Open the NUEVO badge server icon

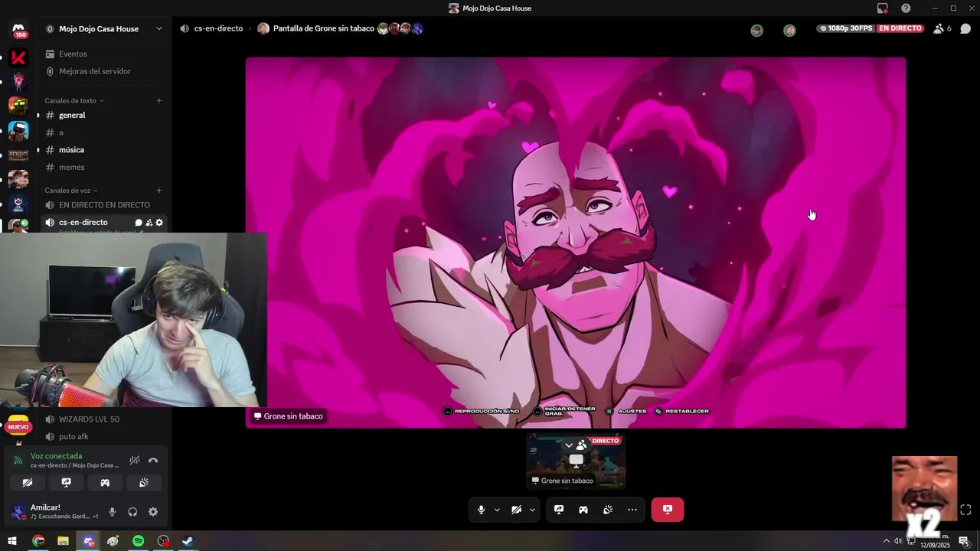19,426
